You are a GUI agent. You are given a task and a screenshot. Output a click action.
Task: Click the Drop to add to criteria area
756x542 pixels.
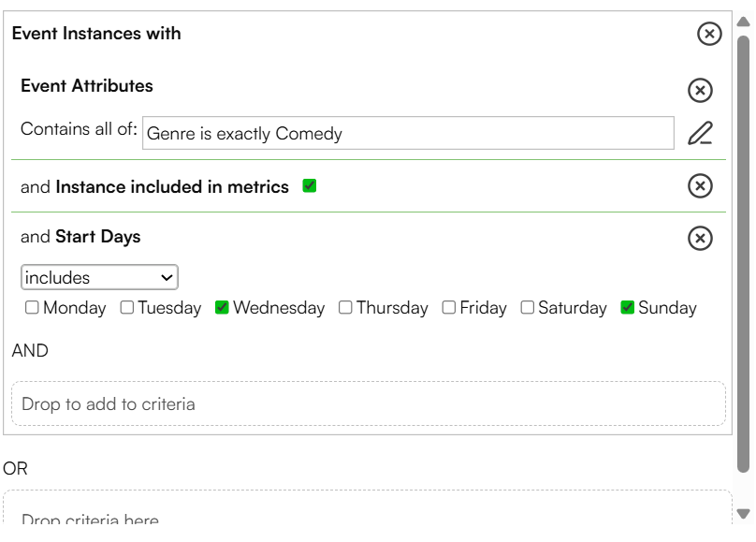[369, 403]
